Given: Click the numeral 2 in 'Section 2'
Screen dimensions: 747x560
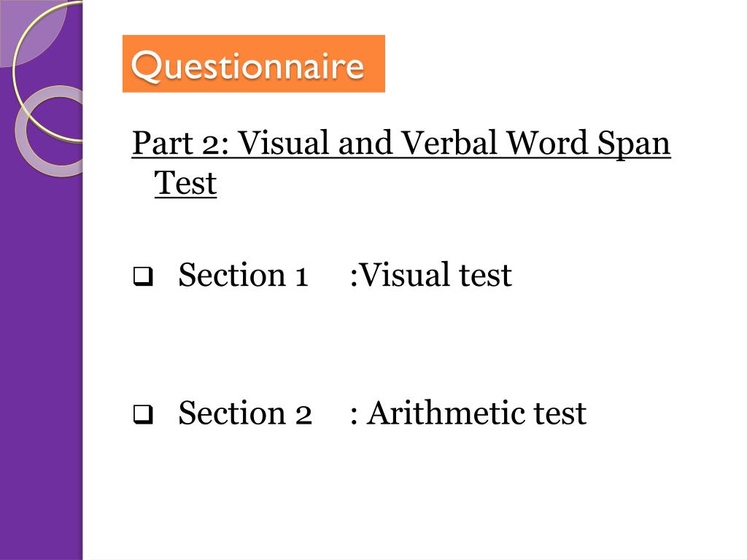Looking at the screenshot, I should pos(303,414).
